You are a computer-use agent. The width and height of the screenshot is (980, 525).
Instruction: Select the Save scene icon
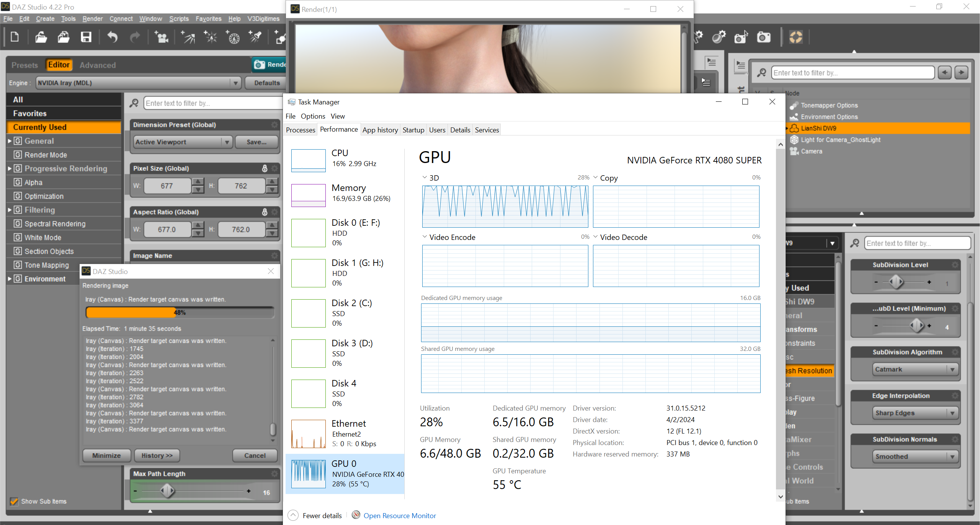coord(86,37)
